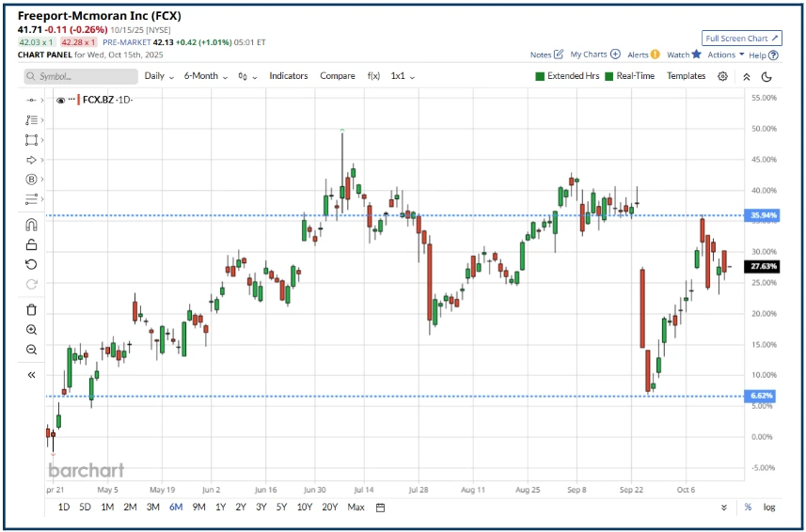The image size is (806, 532).
Task: Delete drawings with the trash icon
Action: tap(31, 309)
